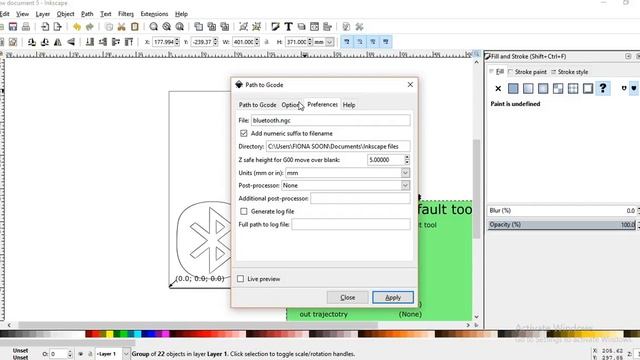Click the Export toolbar icon
This screenshot has width=640, height=360.
click(58, 27)
